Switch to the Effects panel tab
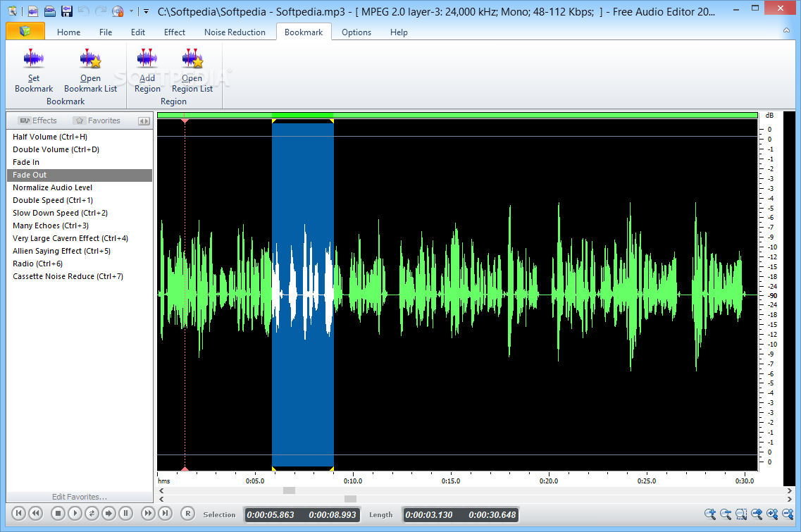The height and width of the screenshot is (532, 801). (38, 120)
